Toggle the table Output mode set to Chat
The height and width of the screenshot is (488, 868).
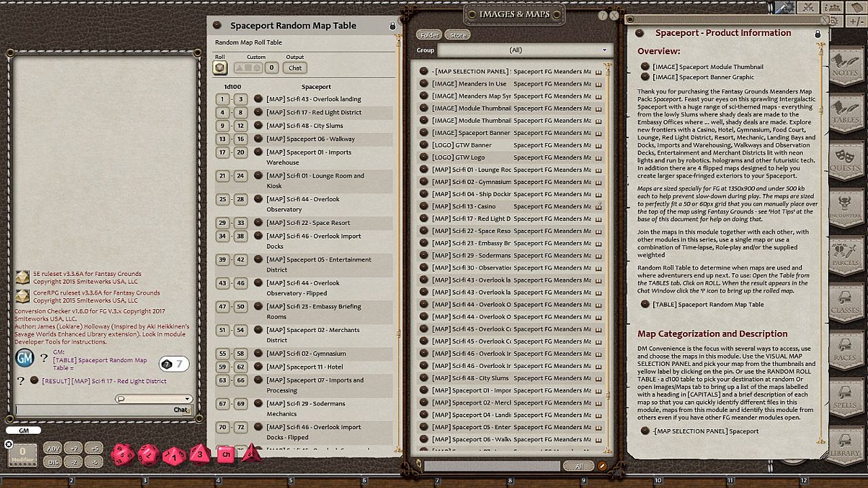coord(295,68)
